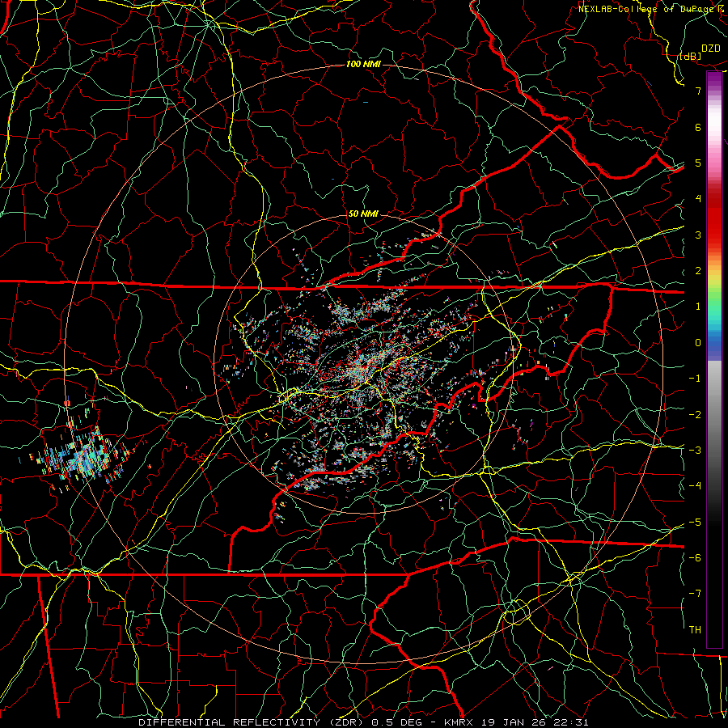Click the [dB] units label
728x728 pixels.
[x=691, y=57]
